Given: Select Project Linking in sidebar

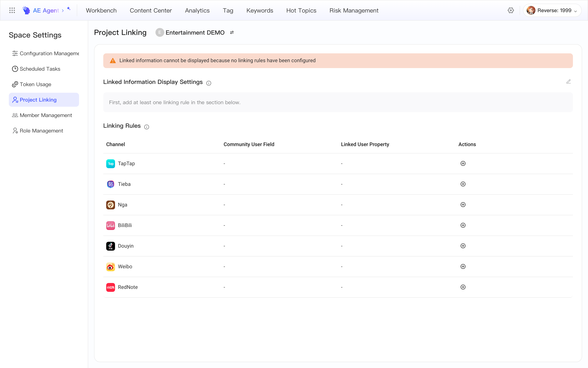Looking at the screenshot, I should point(44,100).
